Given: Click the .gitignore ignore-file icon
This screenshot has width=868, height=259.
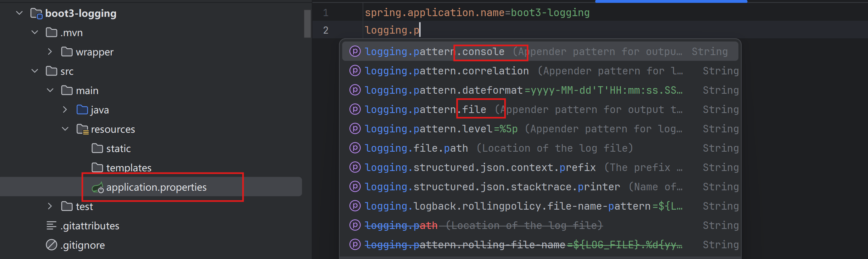Looking at the screenshot, I should coord(52,245).
